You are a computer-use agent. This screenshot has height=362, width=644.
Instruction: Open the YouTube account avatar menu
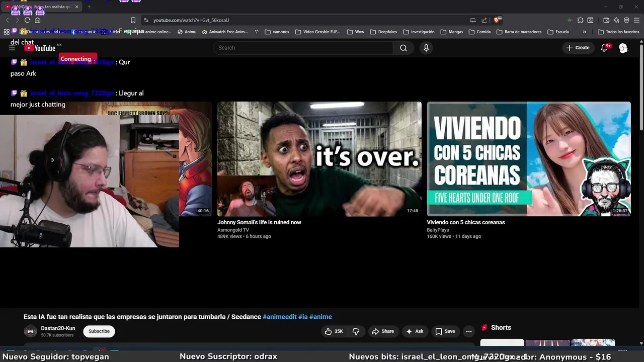point(623,48)
